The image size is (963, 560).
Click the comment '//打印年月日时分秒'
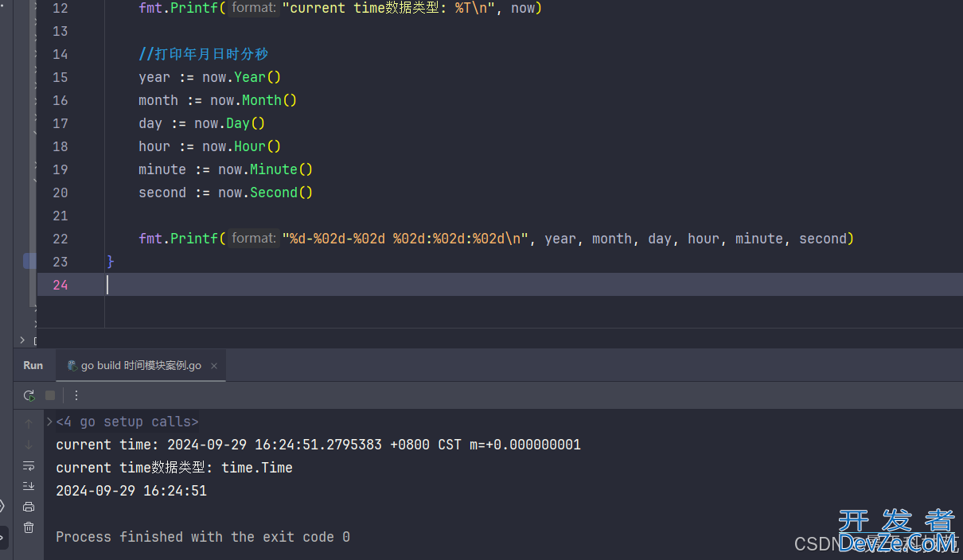click(204, 54)
